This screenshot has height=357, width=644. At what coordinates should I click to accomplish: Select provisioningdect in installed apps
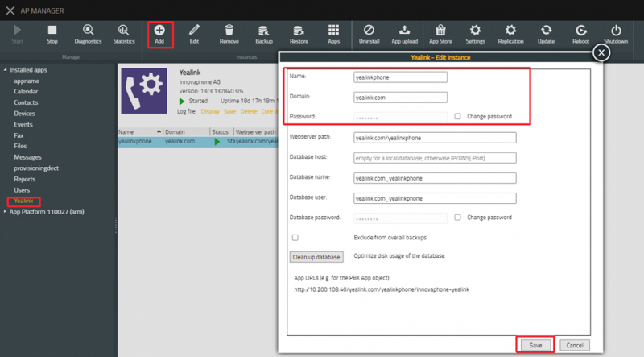[36, 168]
